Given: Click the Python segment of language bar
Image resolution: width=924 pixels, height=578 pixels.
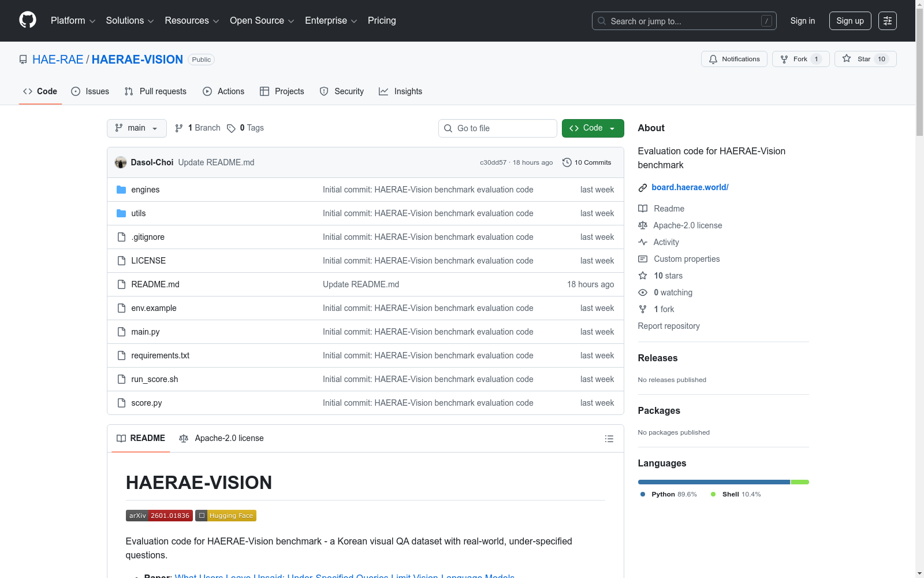Looking at the screenshot, I should [714, 482].
